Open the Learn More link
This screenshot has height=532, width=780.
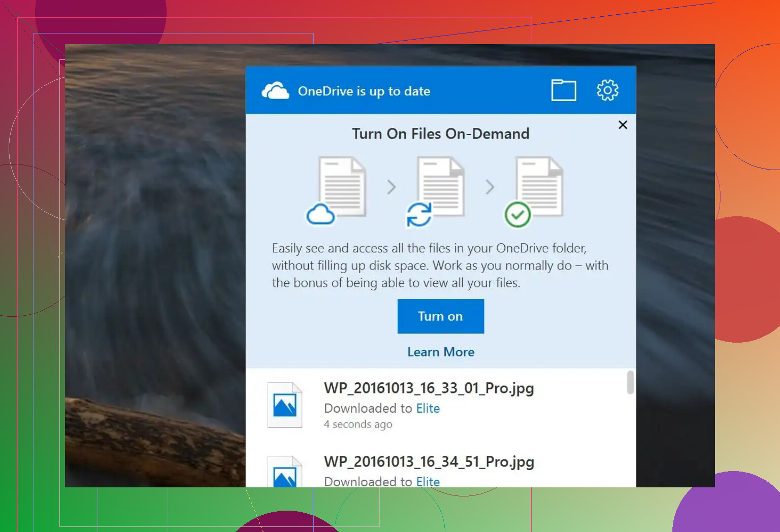click(441, 352)
